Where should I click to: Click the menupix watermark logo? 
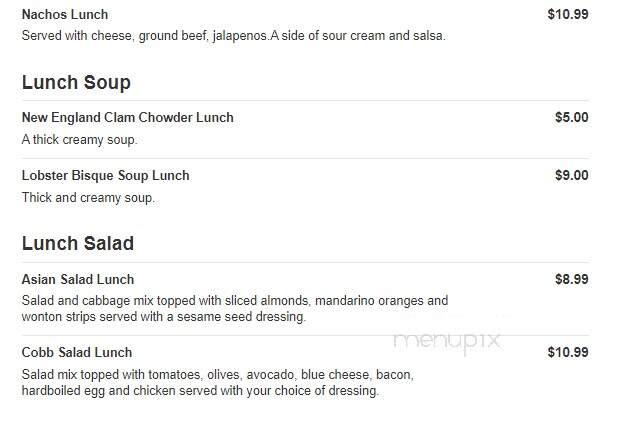tap(447, 342)
